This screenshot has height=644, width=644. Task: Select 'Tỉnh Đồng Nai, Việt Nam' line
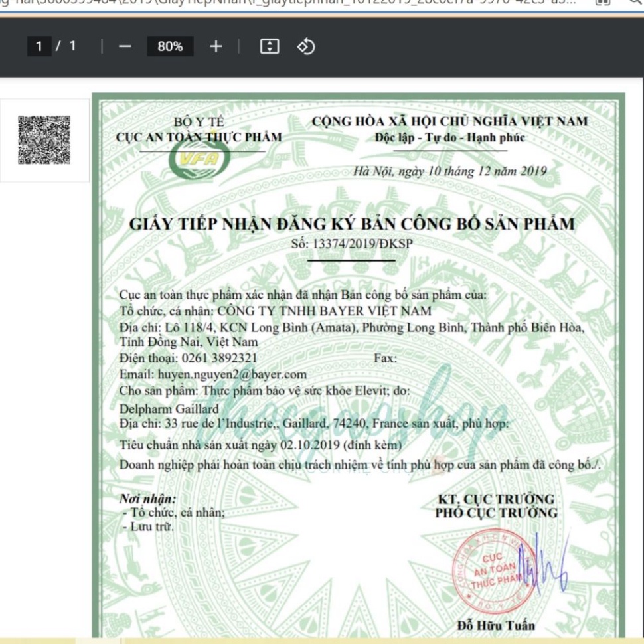189,342
